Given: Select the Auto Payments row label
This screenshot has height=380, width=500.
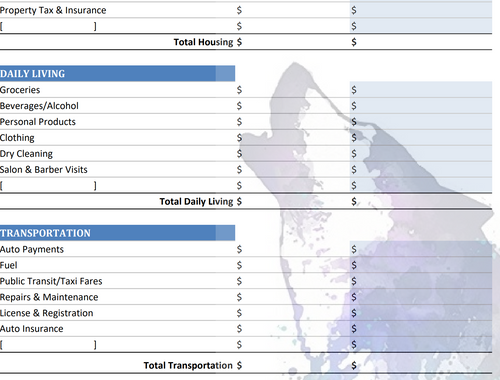Looking at the screenshot, I should click(x=32, y=249).
